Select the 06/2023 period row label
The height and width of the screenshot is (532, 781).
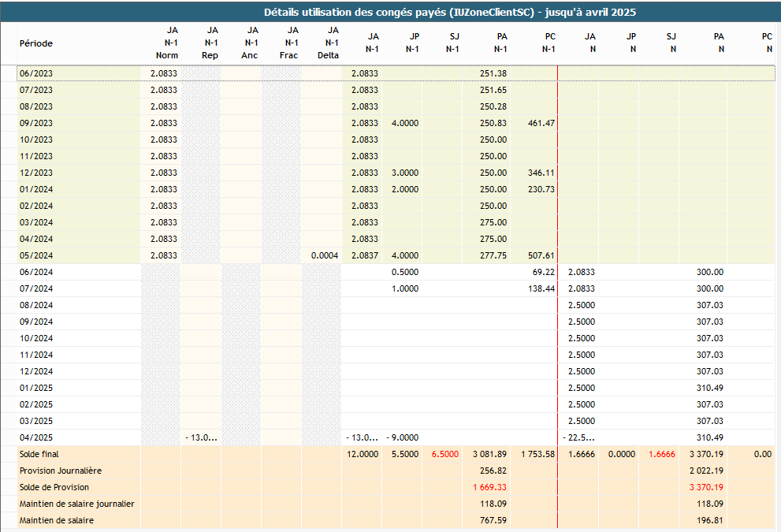(x=35, y=73)
